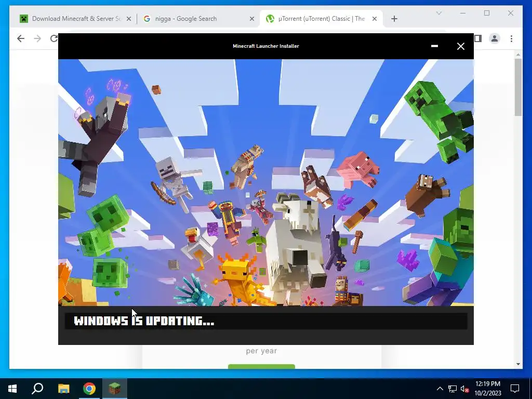Click the Minecraft Launcher Installer title
532x399 pixels.
[265, 46]
